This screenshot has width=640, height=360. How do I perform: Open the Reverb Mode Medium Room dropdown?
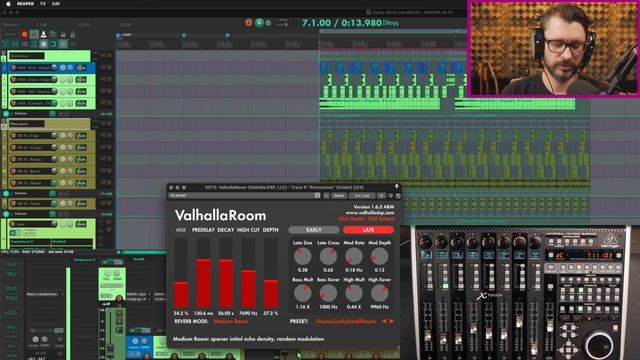[230, 322]
